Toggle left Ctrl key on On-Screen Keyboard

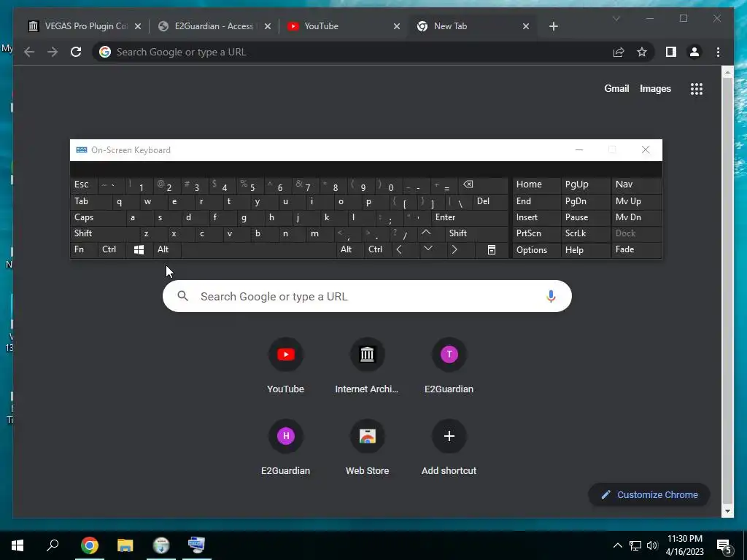tap(112, 249)
